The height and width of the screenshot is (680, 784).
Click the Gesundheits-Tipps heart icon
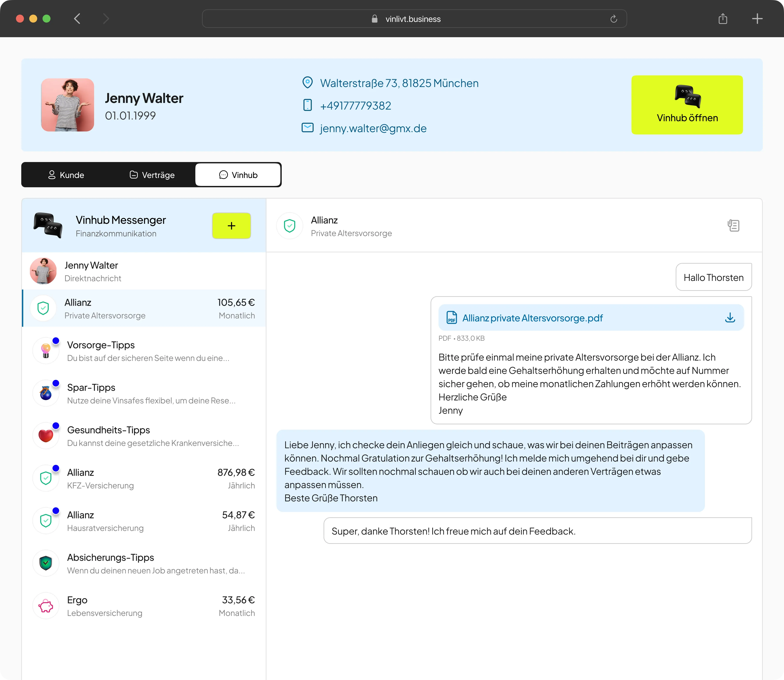[x=46, y=435]
